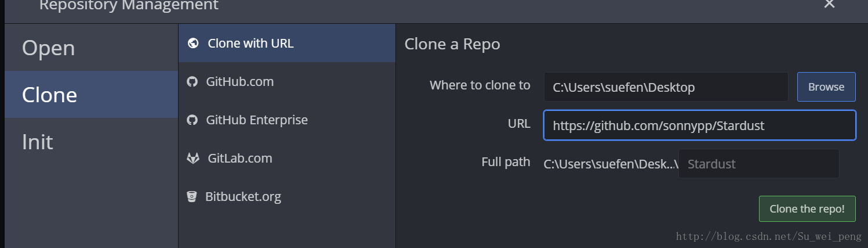Screen dimensions: 868x248
Task: Choose the Clone with URL option text
Action: click(x=250, y=43)
